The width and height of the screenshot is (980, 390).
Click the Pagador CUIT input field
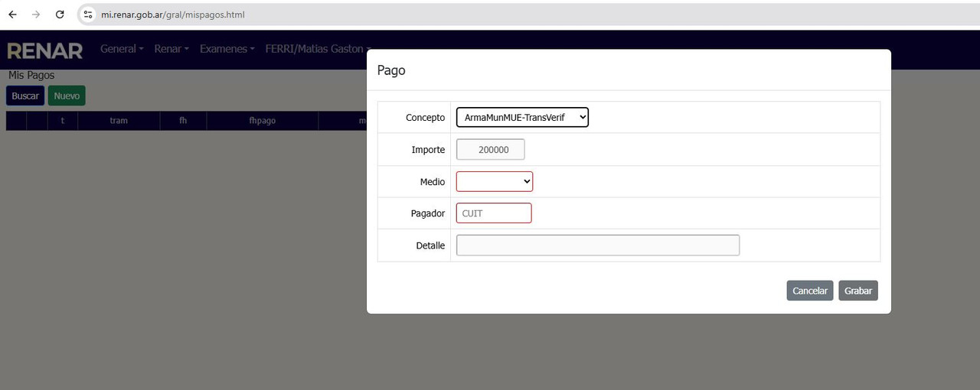494,213
